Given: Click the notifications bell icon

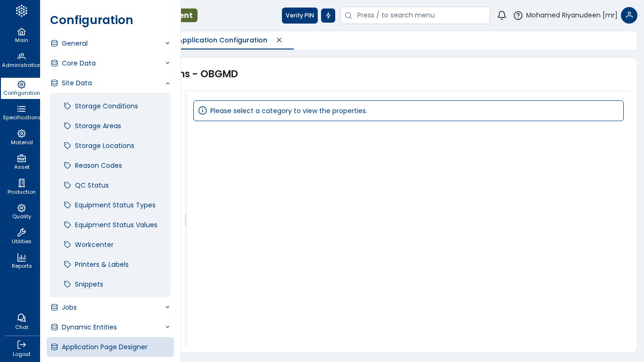Looking at the screenshot, I should click(x=502, y=16).
